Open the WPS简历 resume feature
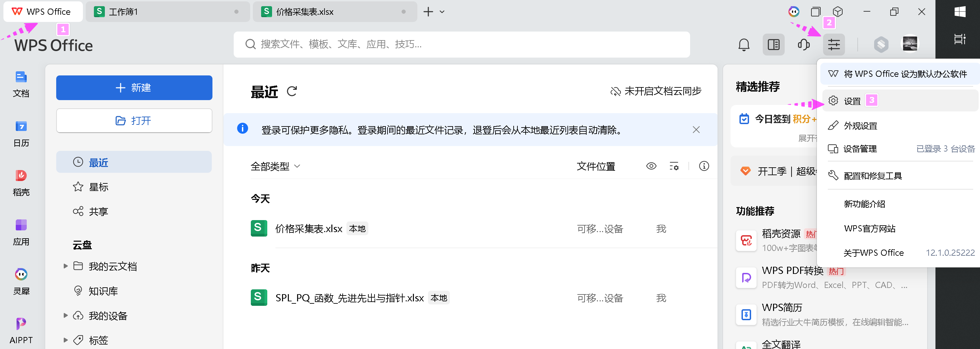 click(x=822, y=314)
